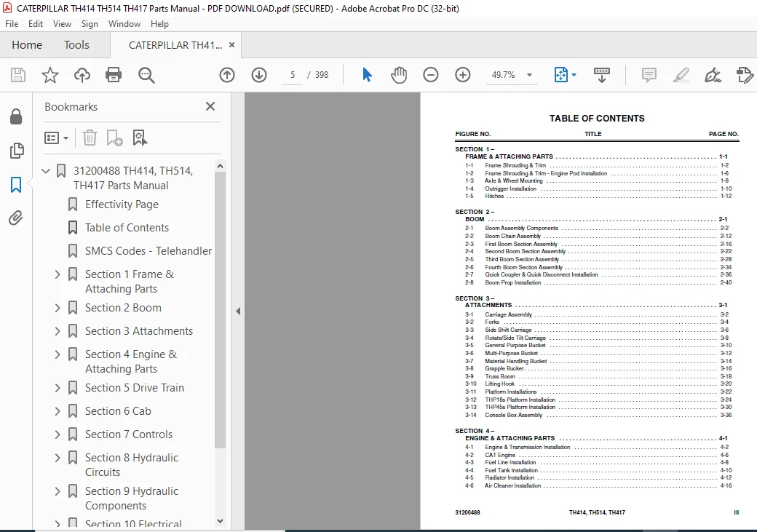Open bookmarks options list dropdown
The height and width of the screenshot is (532, 757).
click(56, 138)
